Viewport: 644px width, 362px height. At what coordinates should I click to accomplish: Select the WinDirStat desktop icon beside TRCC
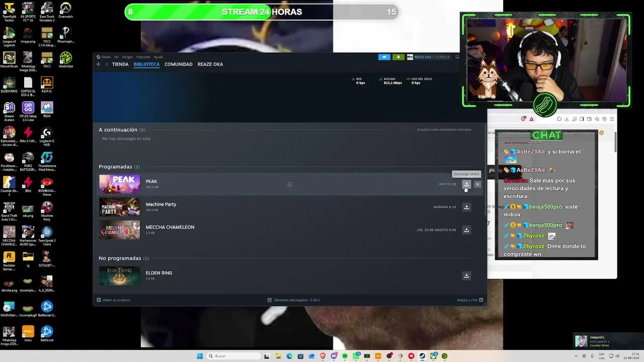[65, 60]
